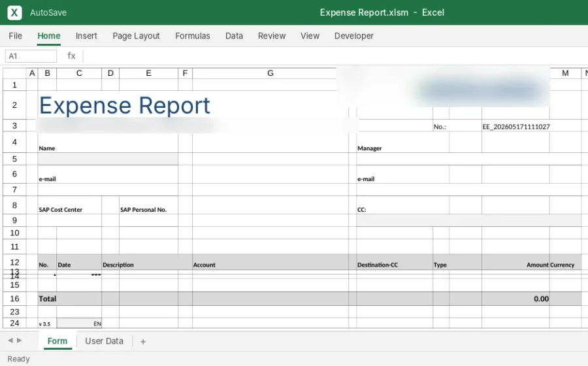Select column D header
Screen dimensions: 588x366
point(110,73)
